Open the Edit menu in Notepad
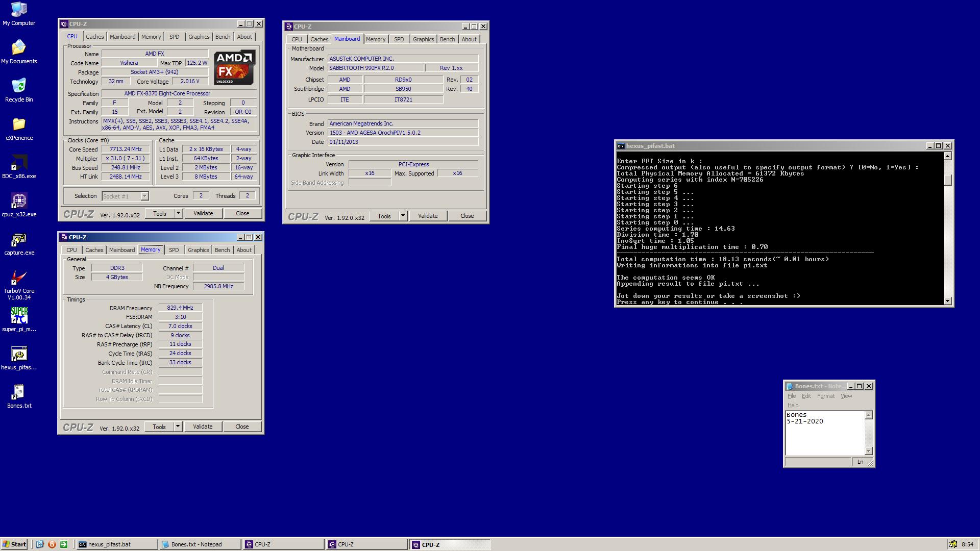980x551 pixels. (x=806, y=396)
